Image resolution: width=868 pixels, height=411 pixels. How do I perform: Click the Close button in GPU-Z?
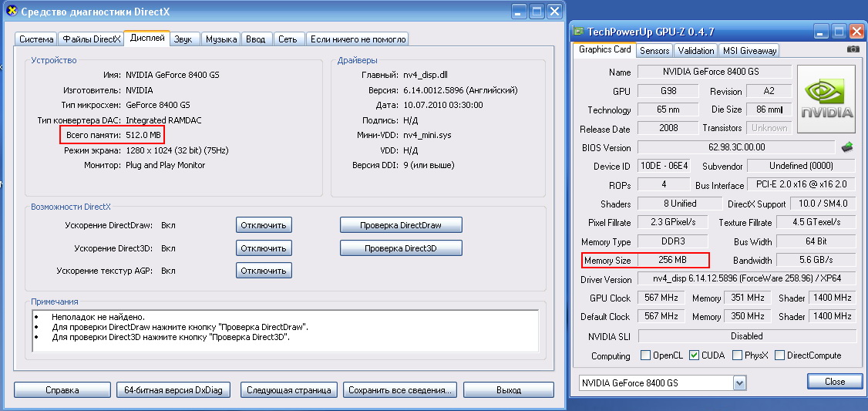tap(834, 382)
